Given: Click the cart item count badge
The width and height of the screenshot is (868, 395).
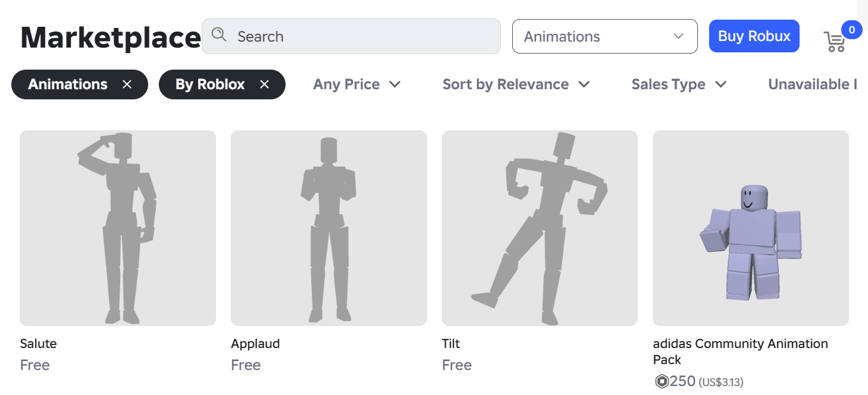Looking at the screenshot, I should 852,29.
